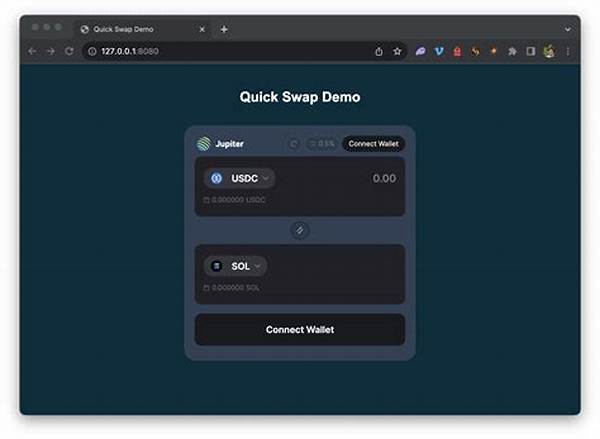Bookmark the page with the star icon
The height and width of the screenshot is (439, 600).
pyautogui.click(x=397, y=51)
